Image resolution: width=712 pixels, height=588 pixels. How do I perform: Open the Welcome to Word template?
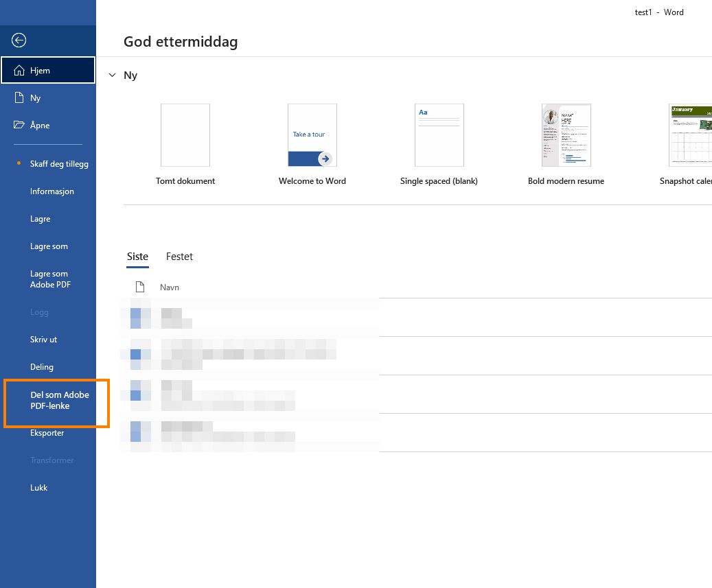[x=312, y=135]
